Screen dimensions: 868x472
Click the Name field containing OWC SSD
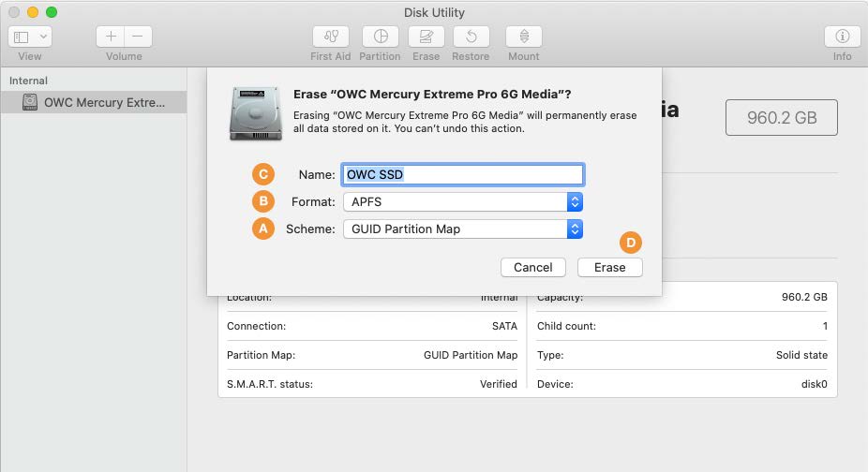tap(462, 174)
